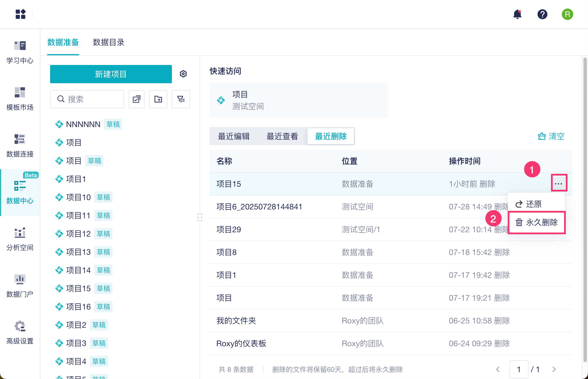Open the notifications bell icon
588x379 pixels.
click(517, 14)
